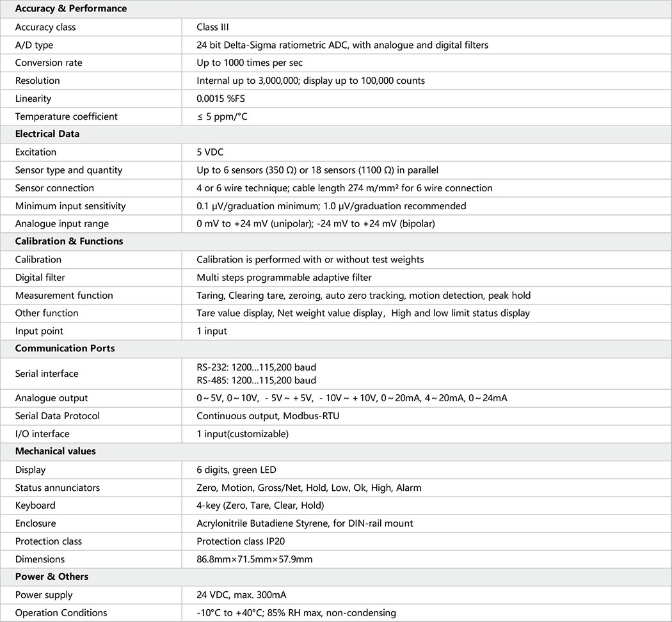672x622 pixels.
Task: Click the Class III value cell
Action: [x=212, y=27]
